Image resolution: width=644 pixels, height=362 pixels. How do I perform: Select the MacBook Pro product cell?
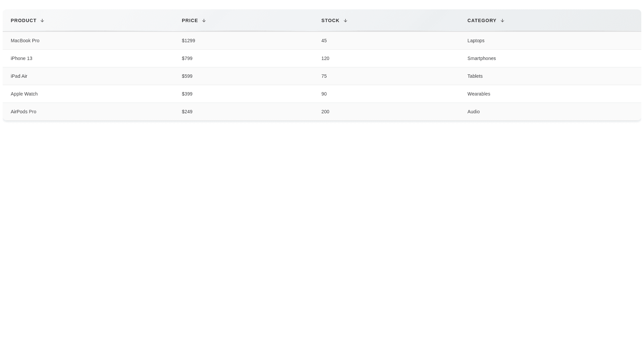25,41
